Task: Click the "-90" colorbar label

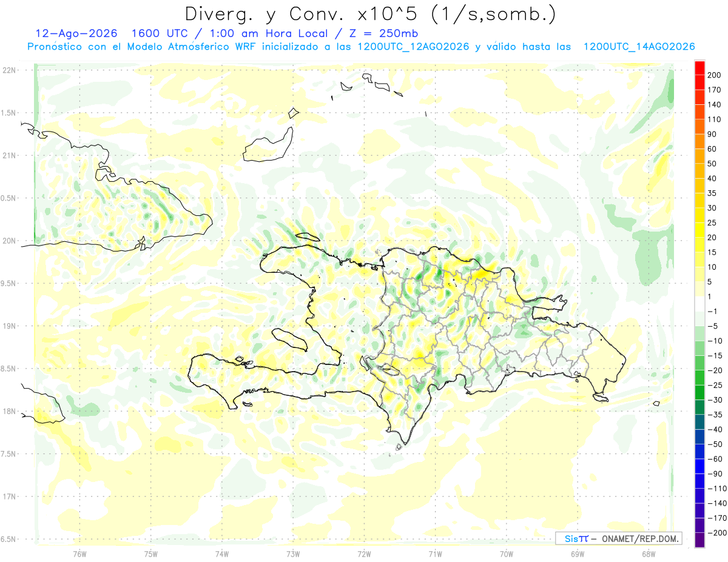Action: [715, 474]
